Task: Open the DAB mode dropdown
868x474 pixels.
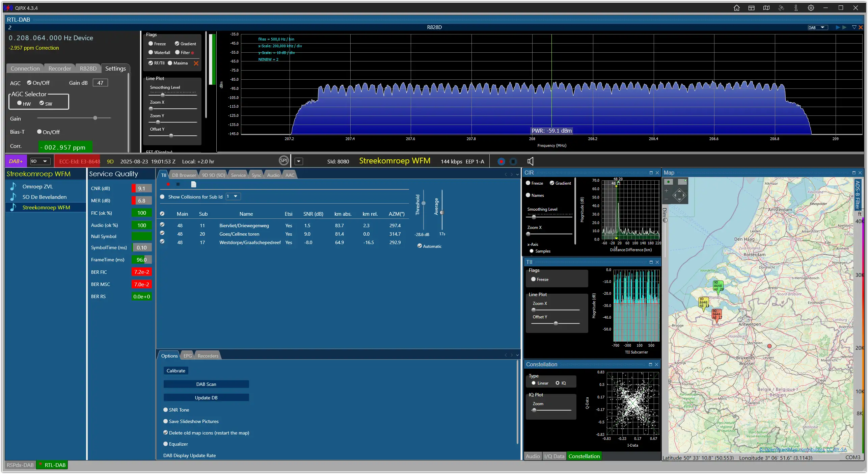Action: click(x=818, y=28)
